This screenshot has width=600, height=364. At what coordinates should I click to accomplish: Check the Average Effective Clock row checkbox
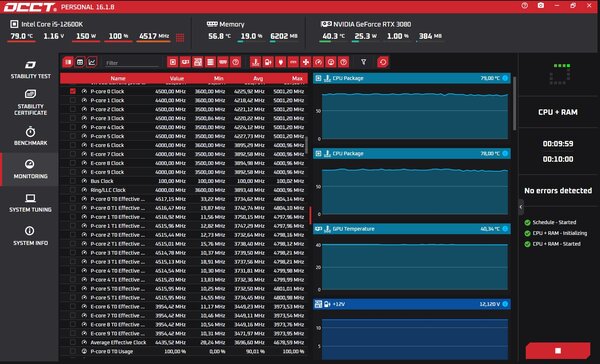pyautogui.click(x=73, y=342)
